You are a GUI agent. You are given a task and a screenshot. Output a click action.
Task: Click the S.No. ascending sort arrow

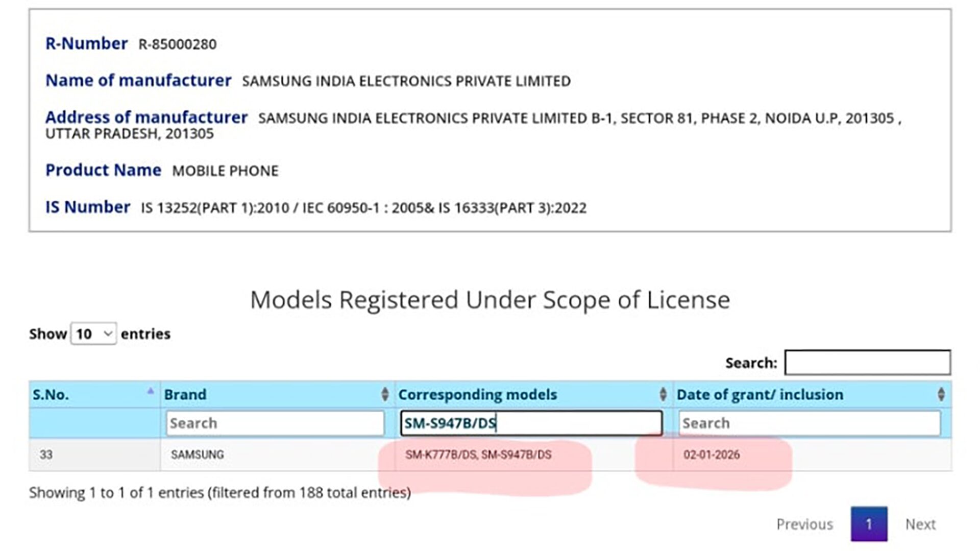click(150, 392)
